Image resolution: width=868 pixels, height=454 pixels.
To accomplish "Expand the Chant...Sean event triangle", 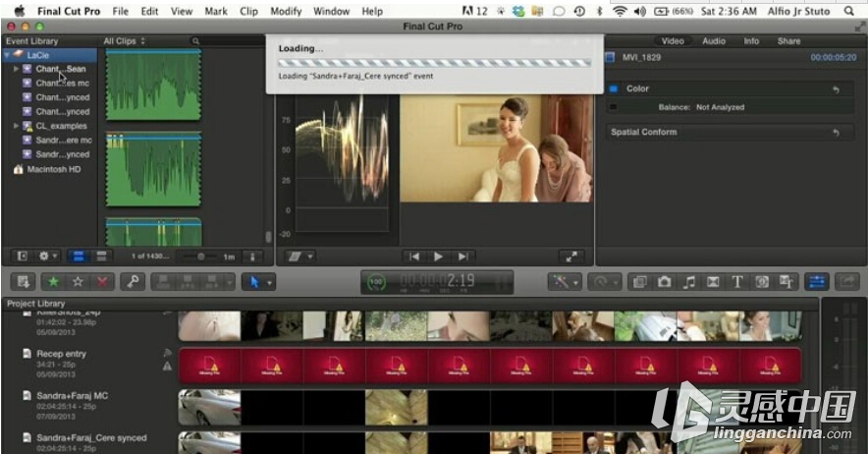I will [16, 69].
